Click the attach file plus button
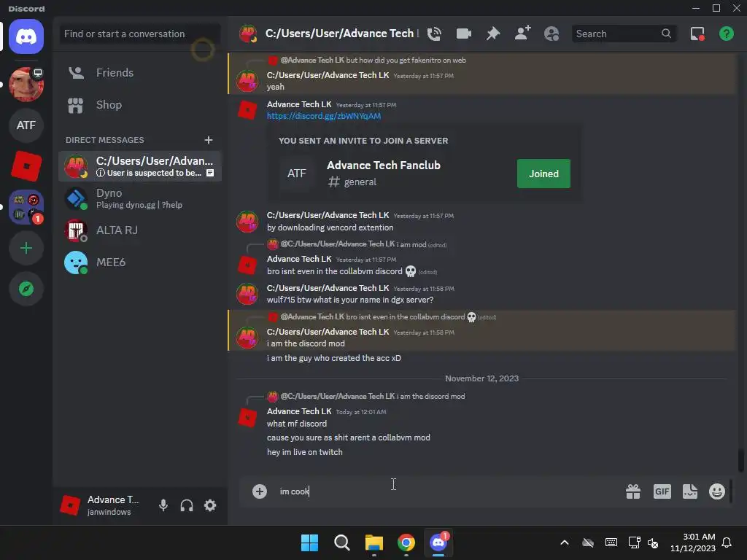 (260, 491)
